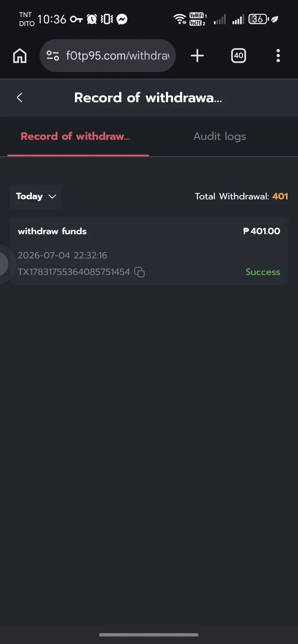
Task: Tap the Messenger notification icon
Action: [x=122, y=19]
